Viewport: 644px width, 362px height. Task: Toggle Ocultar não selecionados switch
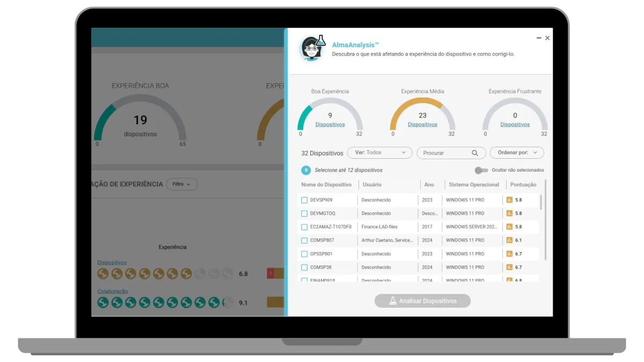tap(481, 170)
